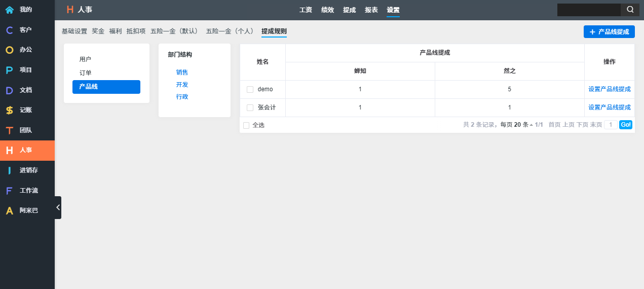644x289 pixels.
Task: Expand the 销售 department node
Action: (182, 73)
